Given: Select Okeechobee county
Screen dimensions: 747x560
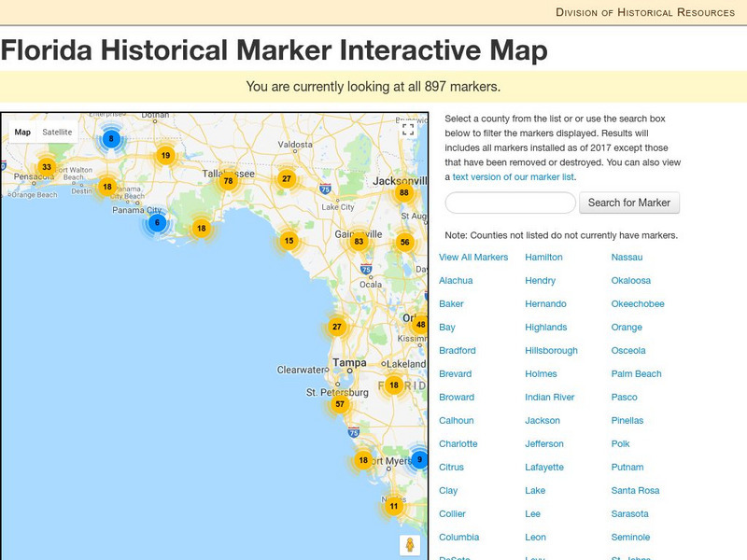Looking at the screenshot, I should (638, 304).
